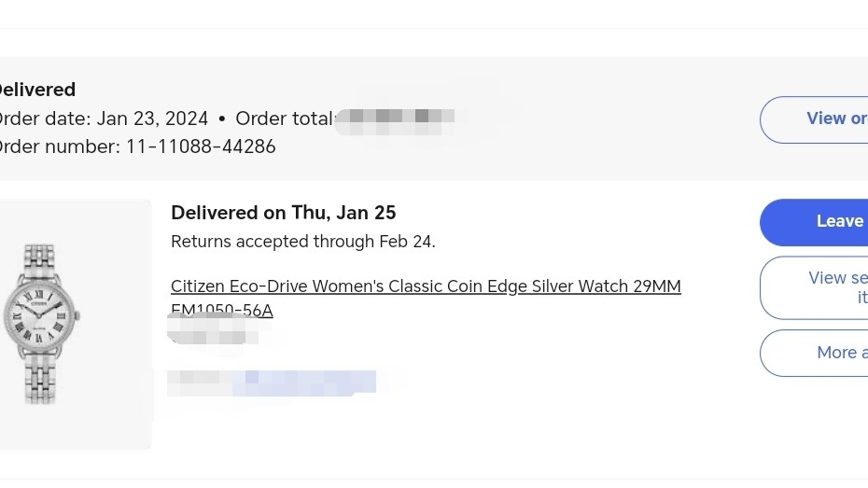868x488 pixels.
Task: Click the blue Leave feedback button
Action: click(814, 222)
